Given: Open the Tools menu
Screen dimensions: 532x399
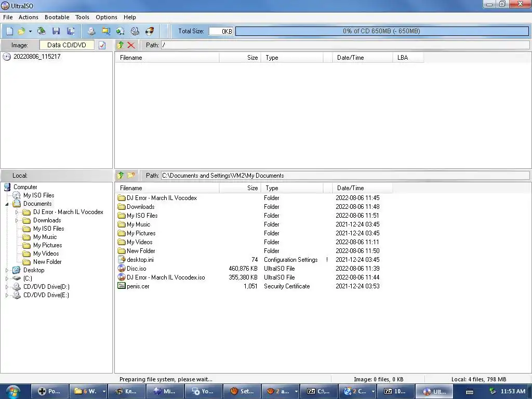Looking at the screenshot, I should (x=82, y=17).
